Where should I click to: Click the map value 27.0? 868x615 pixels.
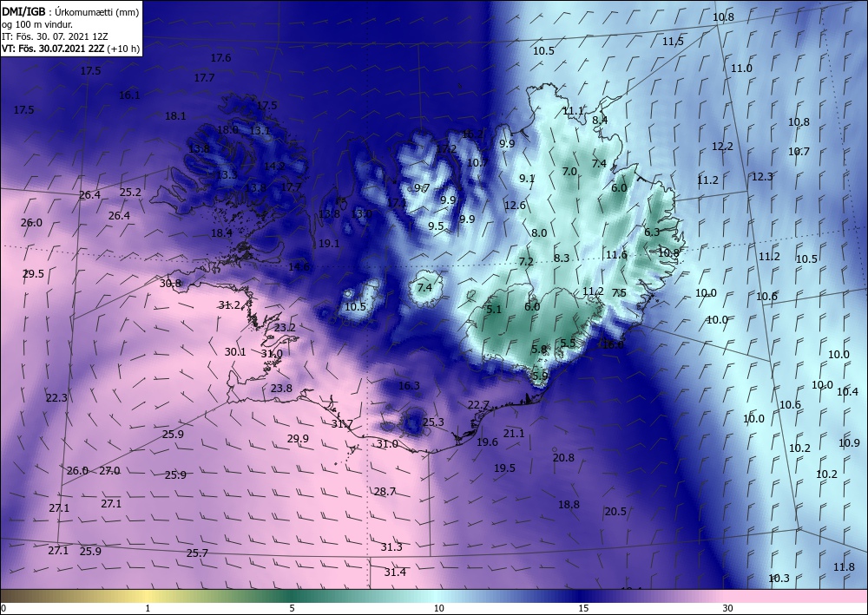pyautogui.click(x=109, y=471)
